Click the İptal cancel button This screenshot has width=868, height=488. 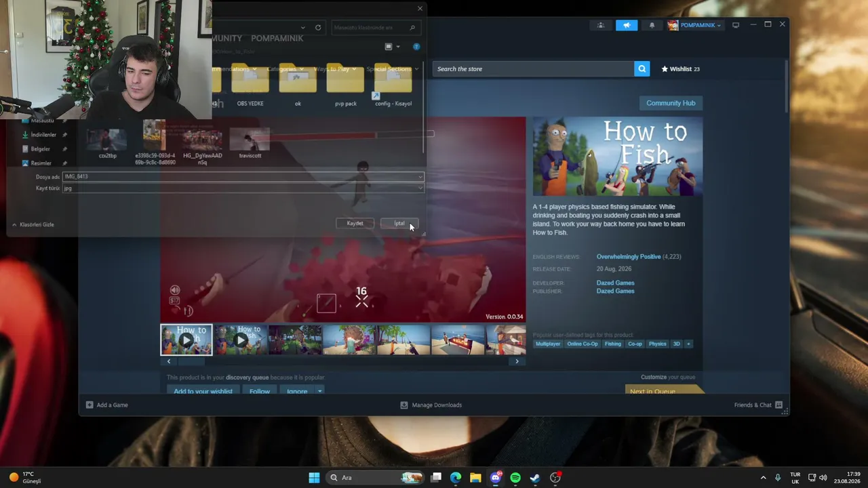[x=399, y=223]
